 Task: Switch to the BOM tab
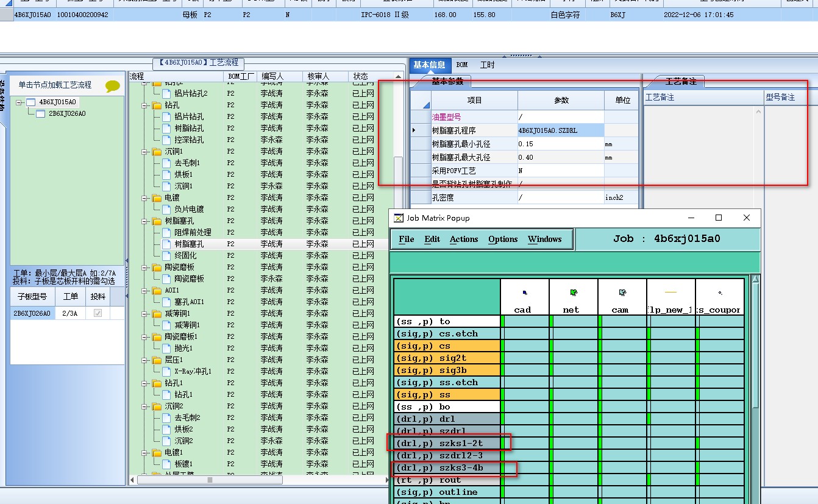(x=462, y=65)
